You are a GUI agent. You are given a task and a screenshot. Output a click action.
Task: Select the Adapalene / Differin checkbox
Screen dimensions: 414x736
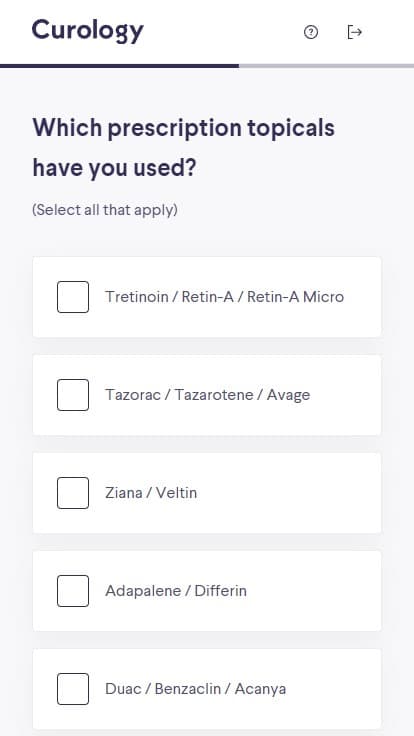pos(73,591)
